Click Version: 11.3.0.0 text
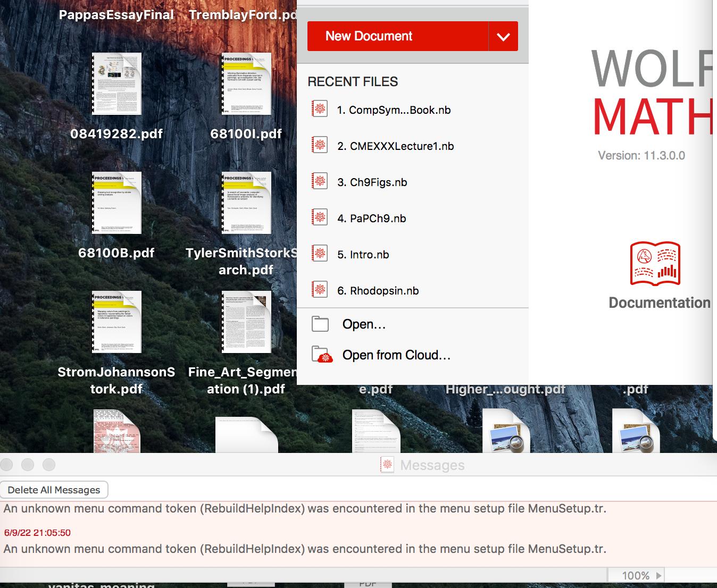Viewport: 717px width, 588px height. point(641,156)
